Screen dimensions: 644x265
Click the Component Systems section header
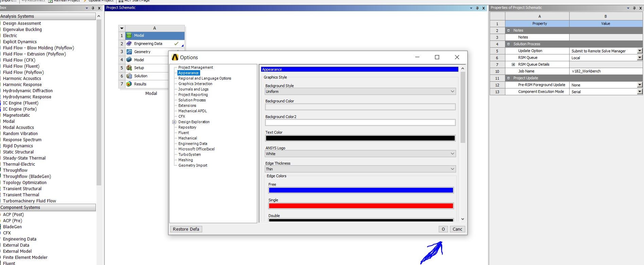coord(48,207)
